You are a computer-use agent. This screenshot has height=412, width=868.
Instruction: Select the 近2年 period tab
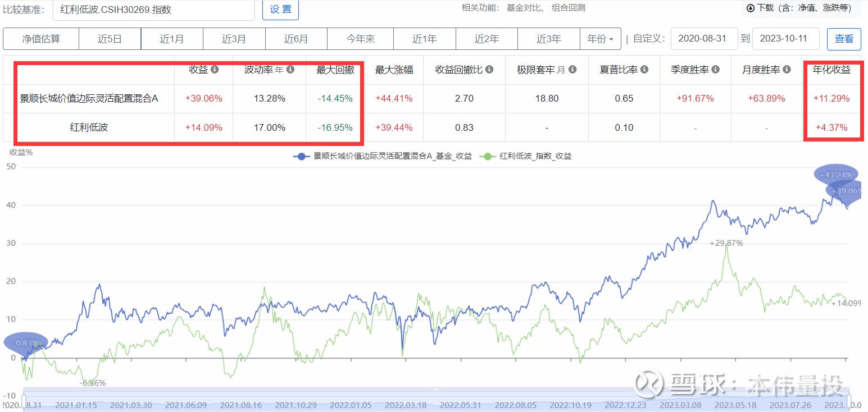(x=487, y=39)
